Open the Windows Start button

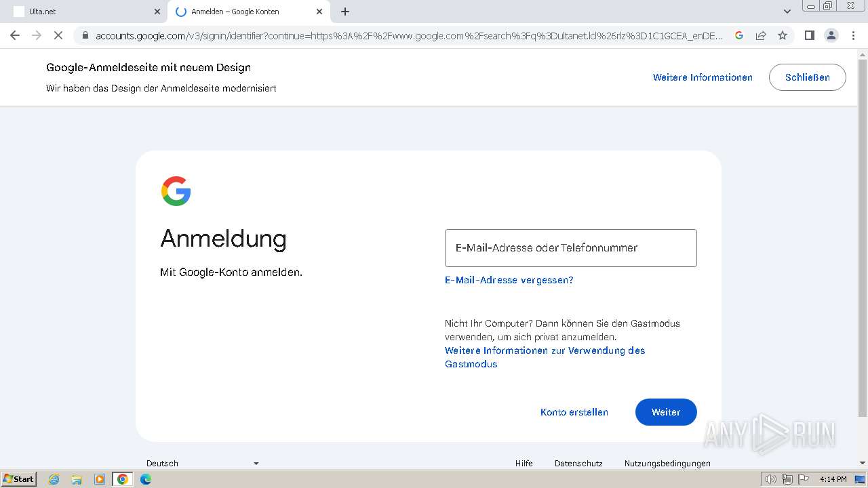(x=18, y=479)
